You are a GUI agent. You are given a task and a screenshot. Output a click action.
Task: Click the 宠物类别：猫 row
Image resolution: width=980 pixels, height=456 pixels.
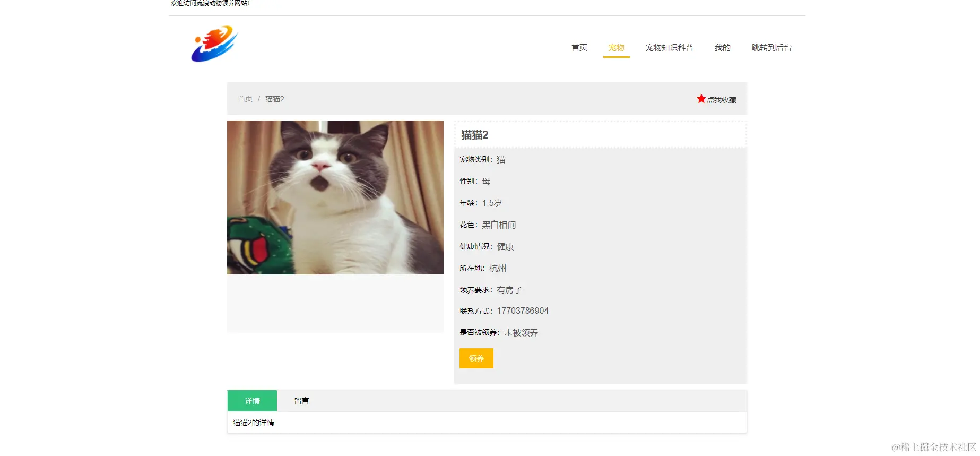point(482,159)
